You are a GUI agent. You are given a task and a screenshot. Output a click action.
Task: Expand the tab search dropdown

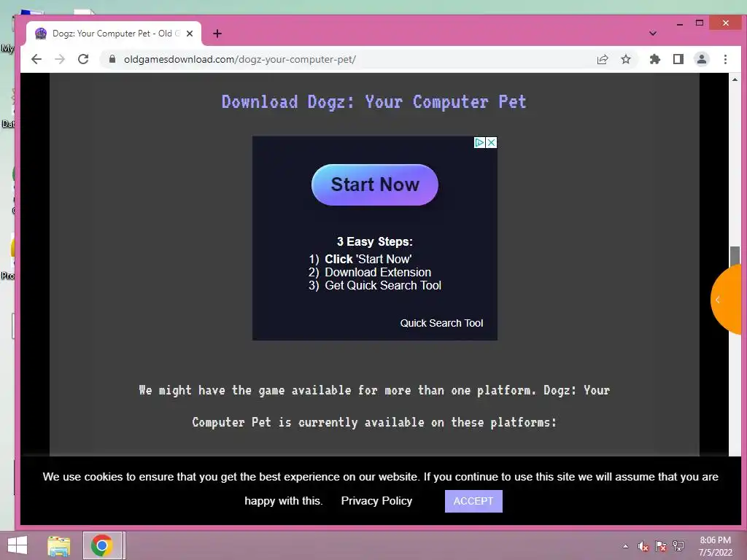(x=653, y=34)
